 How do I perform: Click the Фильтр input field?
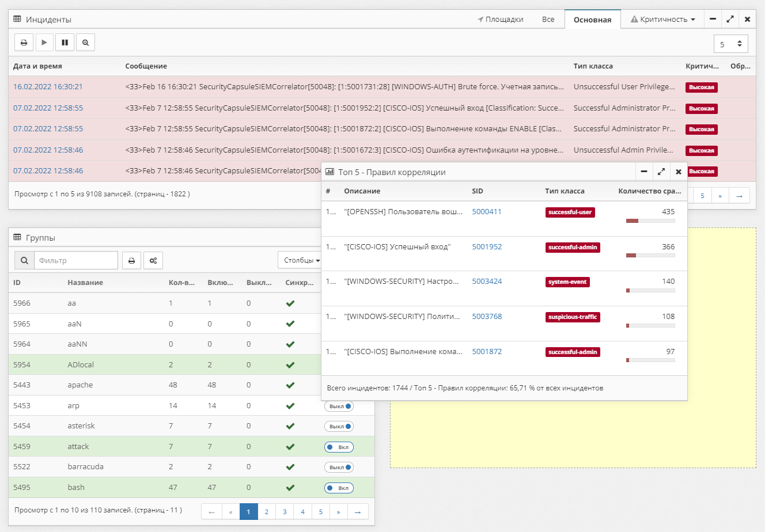point(76,261)
